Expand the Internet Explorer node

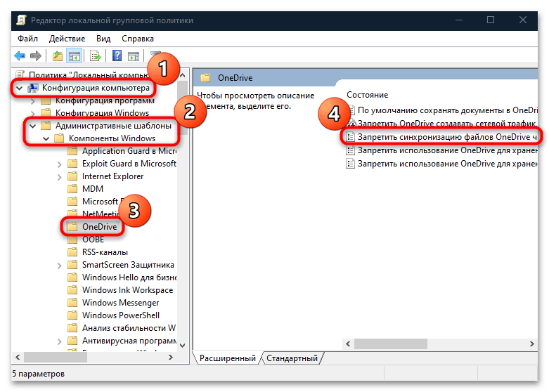(x=60, y=177)
